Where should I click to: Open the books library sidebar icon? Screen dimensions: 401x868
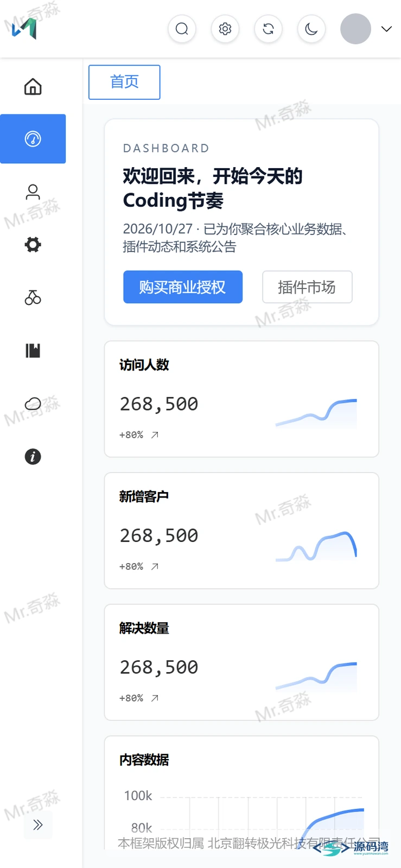(33, 350)
